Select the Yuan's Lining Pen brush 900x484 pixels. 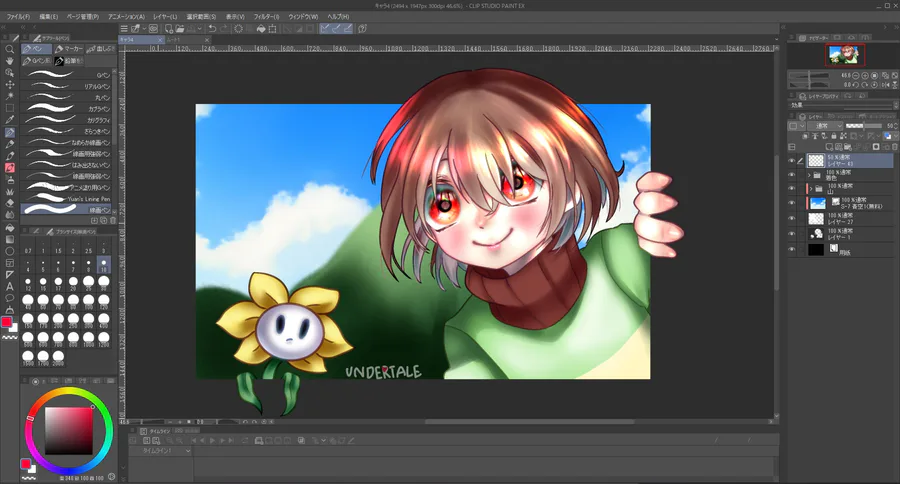coord(67,199)
